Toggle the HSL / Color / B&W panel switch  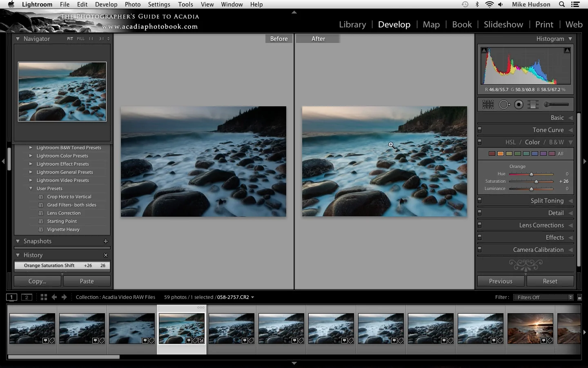[480, 142]
